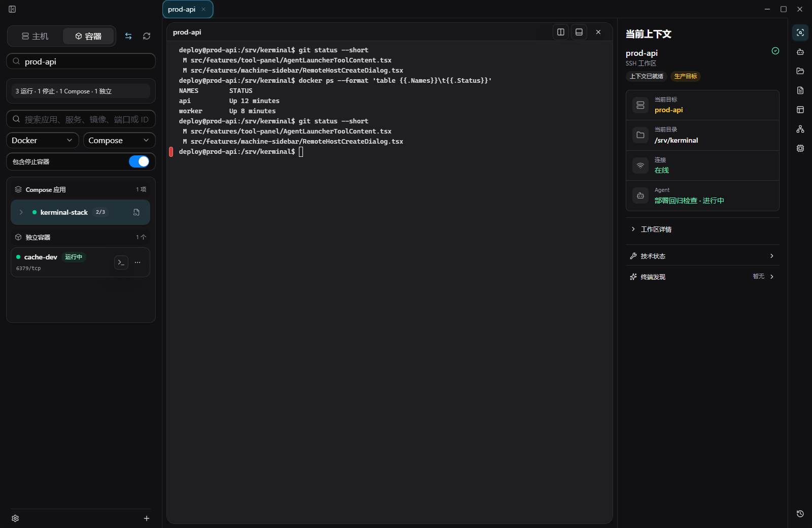The image size is (812, 528).
Task: Click the 2/3 count badge on kerminal-stack
Action: pos(100,212)
